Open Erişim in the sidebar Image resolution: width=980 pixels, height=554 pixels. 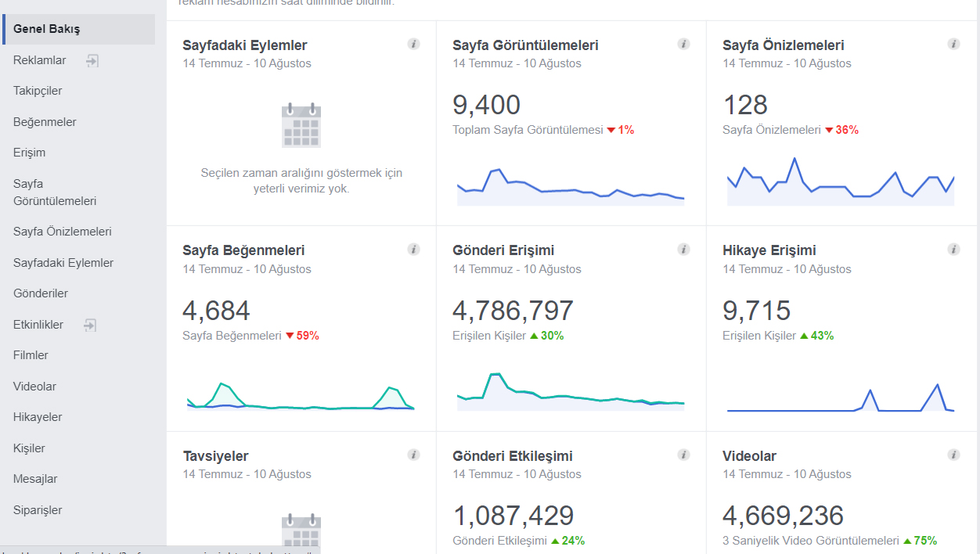pyautogui.click(x=29, y=153)
